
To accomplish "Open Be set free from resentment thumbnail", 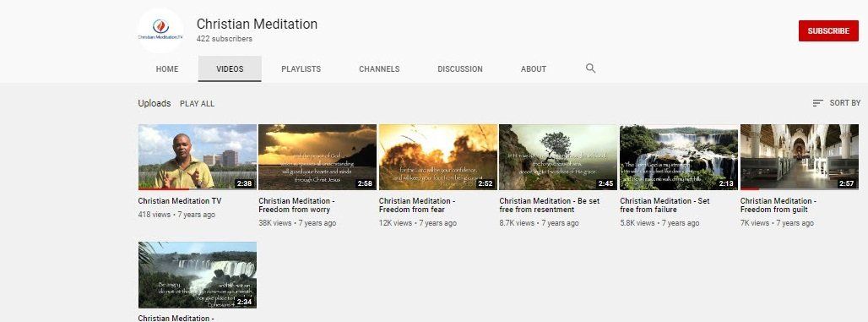I will pos(558,157).
